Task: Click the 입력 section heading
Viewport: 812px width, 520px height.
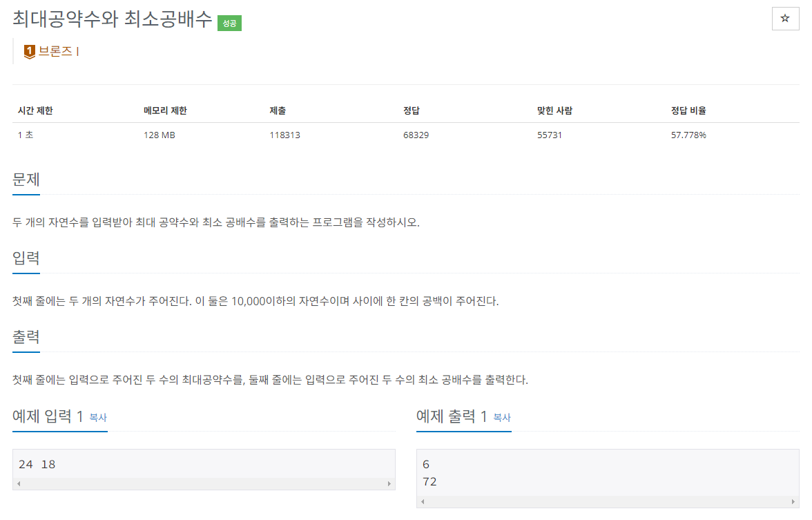Action: (x=26, y=258)
